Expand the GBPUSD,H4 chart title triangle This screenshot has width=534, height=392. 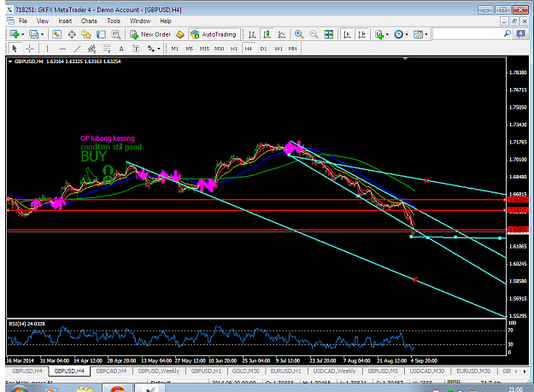click(10, 61)
